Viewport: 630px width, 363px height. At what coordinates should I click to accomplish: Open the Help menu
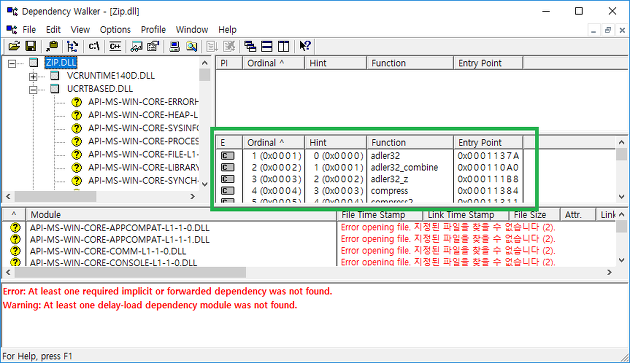[x=227, y=30]
